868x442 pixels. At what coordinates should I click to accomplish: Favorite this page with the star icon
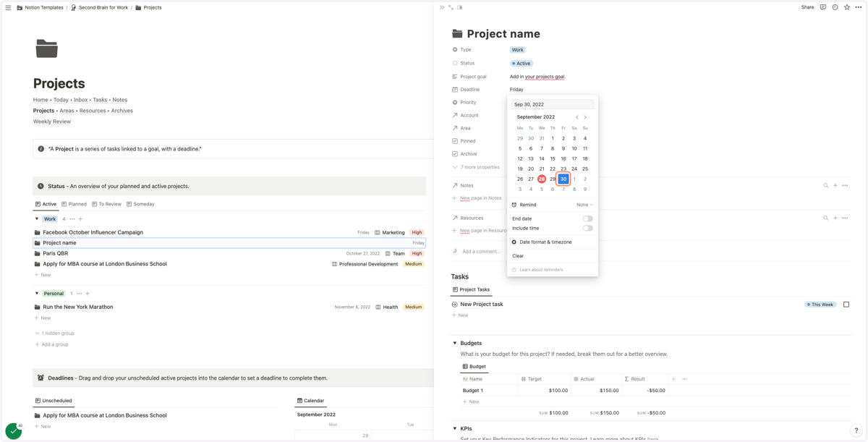[847, 7]
